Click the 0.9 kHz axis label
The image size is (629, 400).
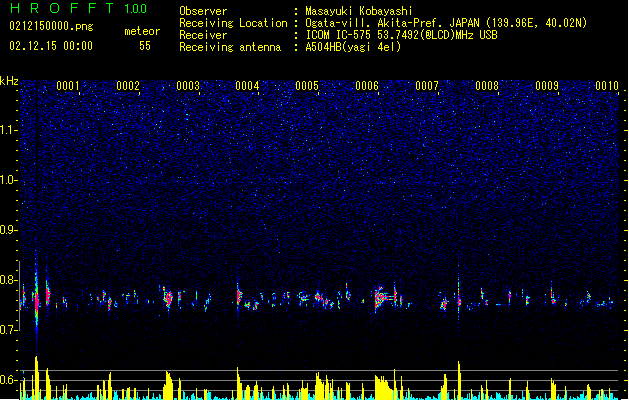click(x=8, y=230)
